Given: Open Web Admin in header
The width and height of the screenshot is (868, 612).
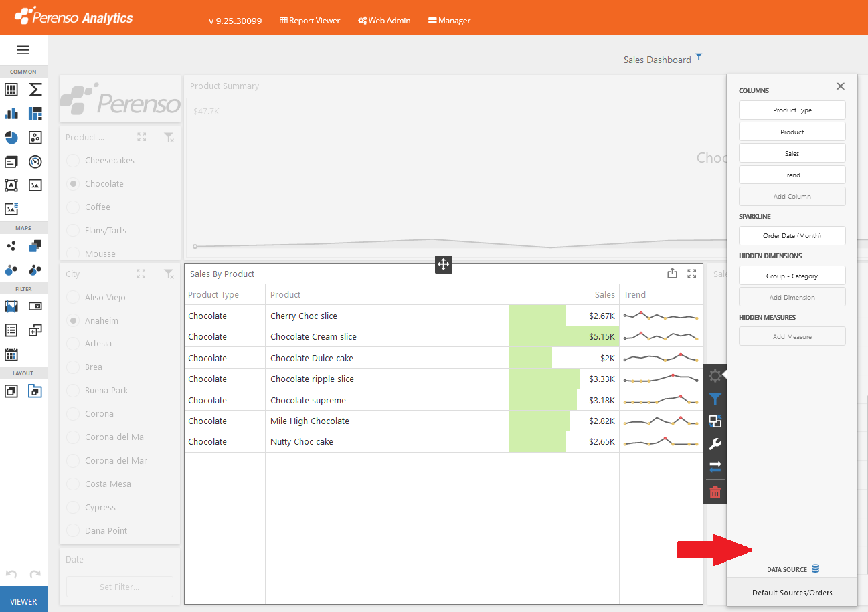Looking at the screenshot, I should point(384,21).
